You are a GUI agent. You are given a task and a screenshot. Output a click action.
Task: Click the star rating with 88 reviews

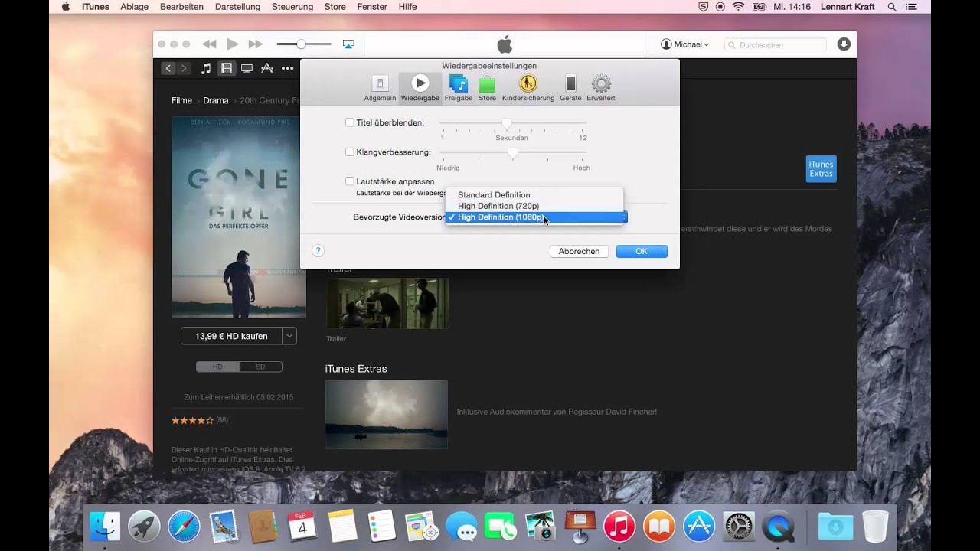click(x=192, y=420)
